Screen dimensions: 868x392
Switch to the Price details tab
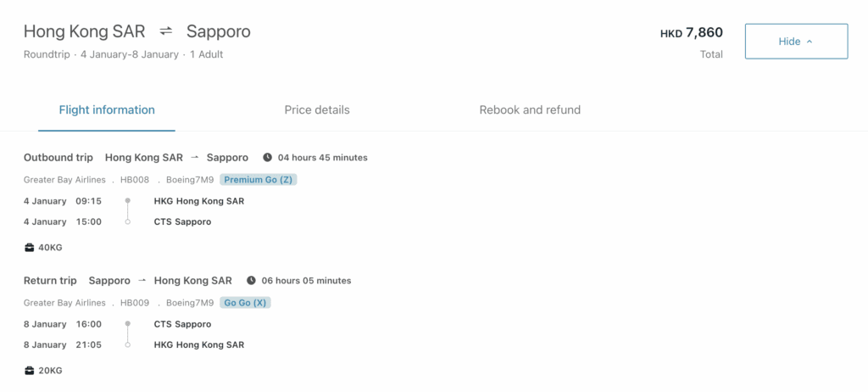317,110
